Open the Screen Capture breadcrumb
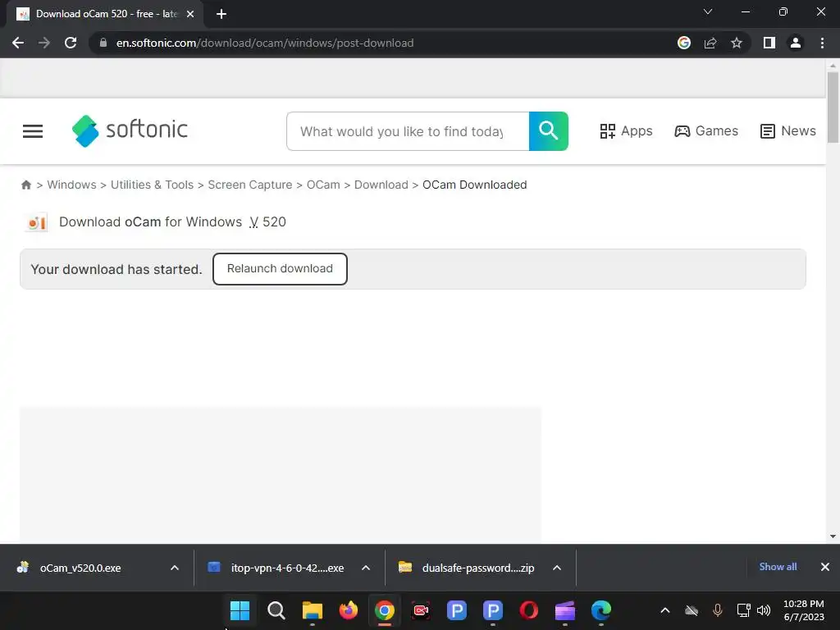Image resolution: width=840 pixels, height=630 pixels. pyautogui.click(x=250, y=185)
